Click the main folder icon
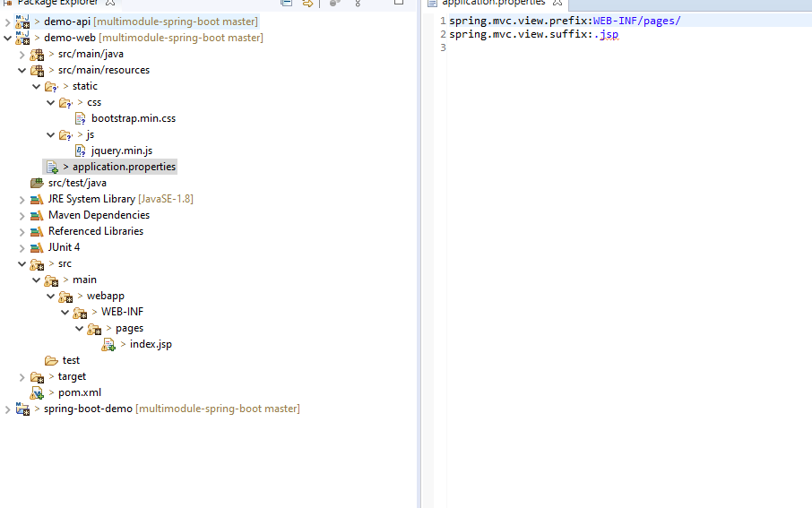This screenshot has height=508, width=812. (x=51, y=280)
